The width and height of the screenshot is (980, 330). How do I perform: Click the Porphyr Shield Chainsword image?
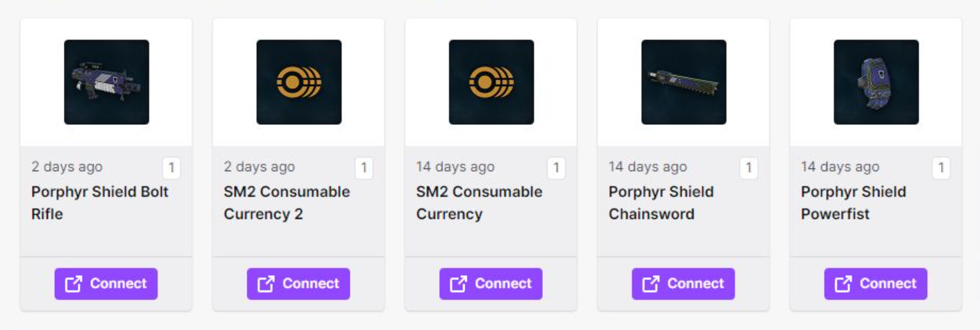tap(684, 82)
